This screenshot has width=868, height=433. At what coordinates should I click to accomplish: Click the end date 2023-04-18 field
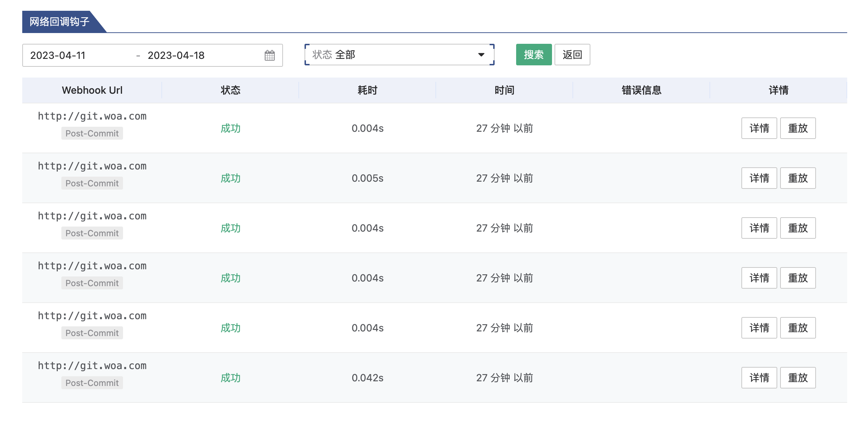176,55
